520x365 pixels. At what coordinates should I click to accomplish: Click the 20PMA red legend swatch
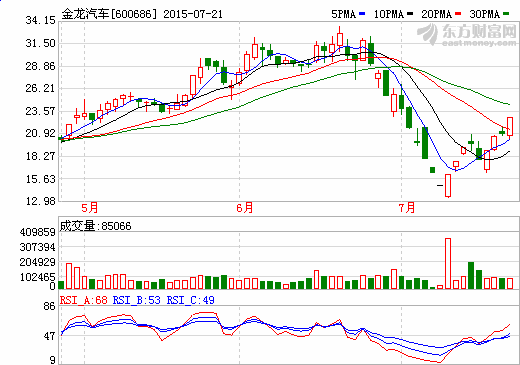pyautogui.click(x=458, y=14)
